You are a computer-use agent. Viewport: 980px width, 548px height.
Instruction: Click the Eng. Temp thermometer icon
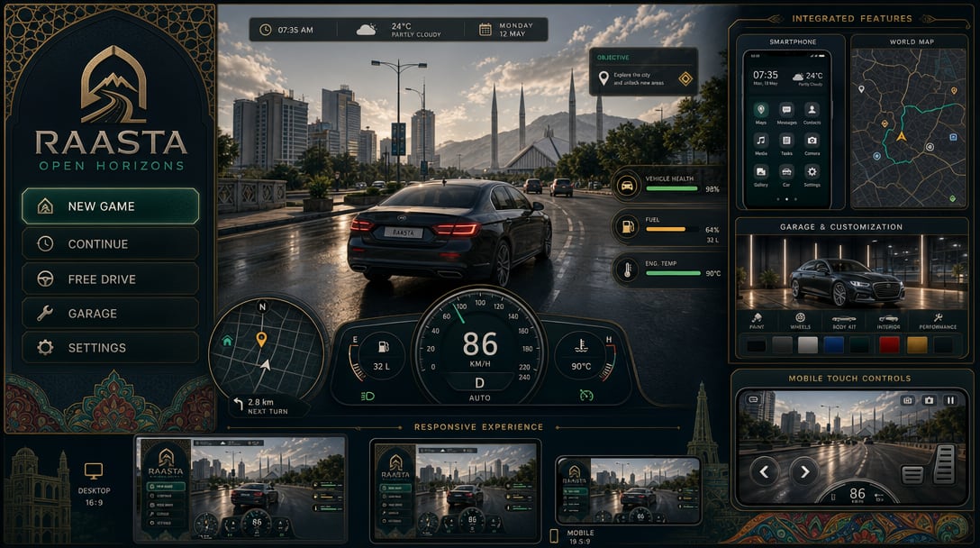(x=627, y=270)
